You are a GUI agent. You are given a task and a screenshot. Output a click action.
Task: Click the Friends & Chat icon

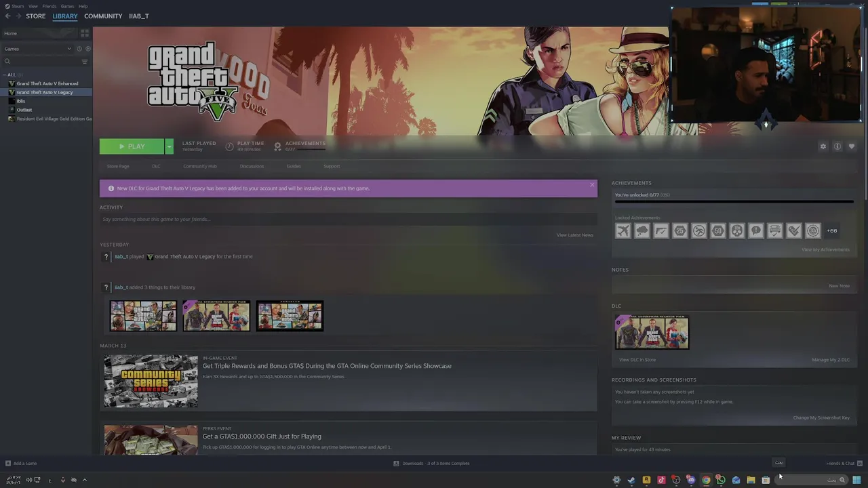(x=860, y=464)
